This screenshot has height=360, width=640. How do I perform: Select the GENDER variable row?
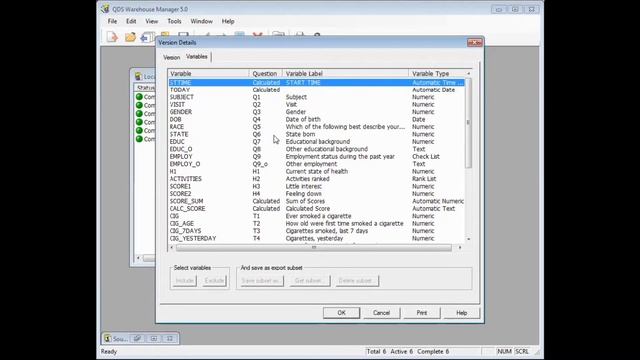coord(316,112)
